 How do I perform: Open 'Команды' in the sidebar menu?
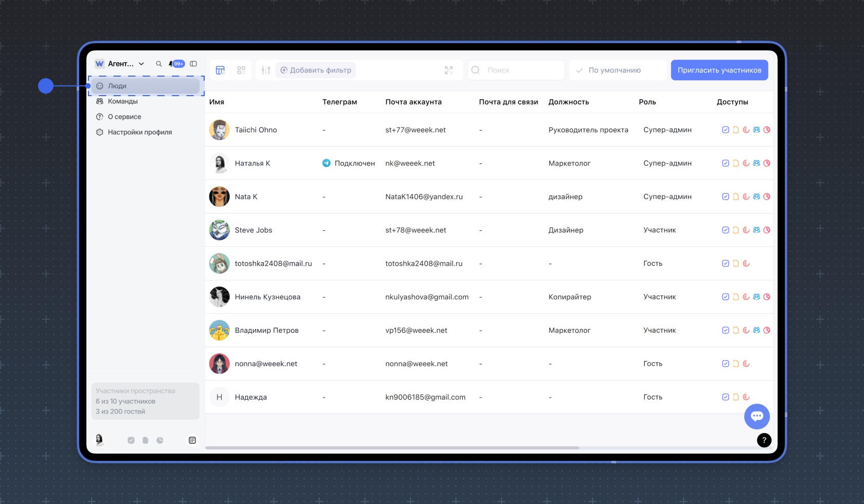[x=123, y=101]
